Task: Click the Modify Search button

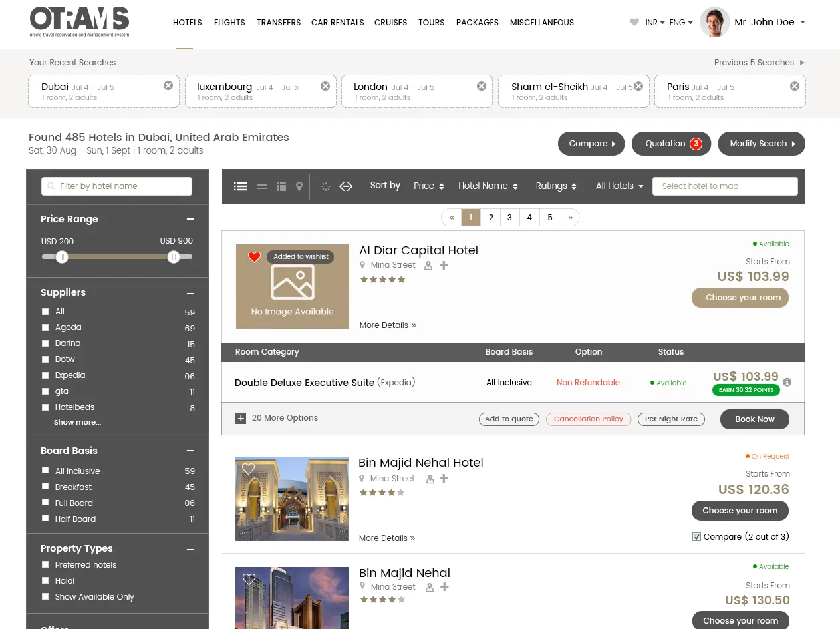Action: [x=762, y=144]
